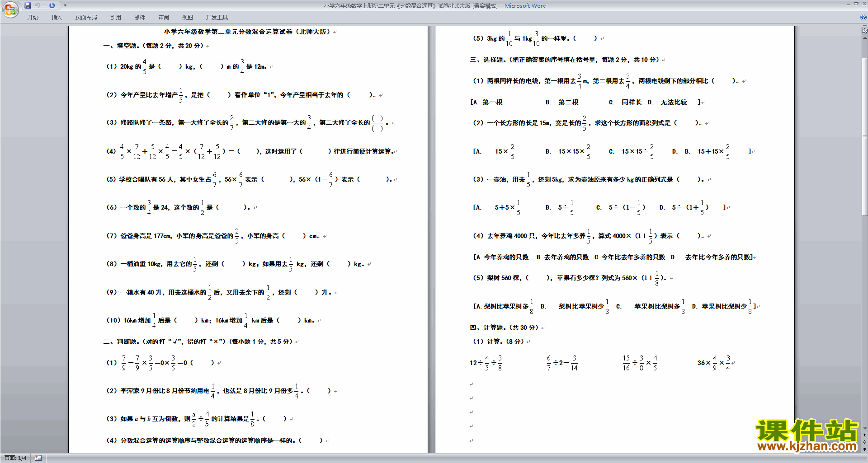Open the 开始 ribbon tab
This screenshot has height=463, width=868.
pyautogui.click(x=33, y=18)
